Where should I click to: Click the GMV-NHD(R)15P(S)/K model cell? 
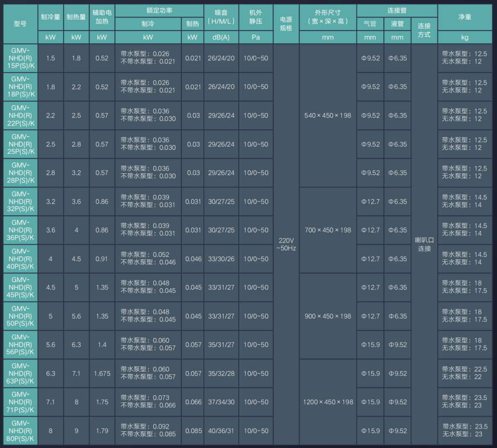pyautogui.click(x=20, y=58)
